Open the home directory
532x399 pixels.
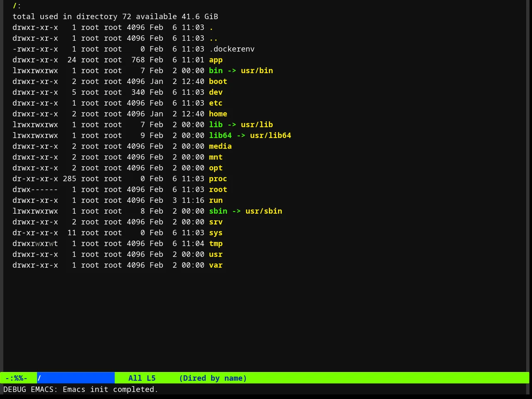click(x=218, y=114)
